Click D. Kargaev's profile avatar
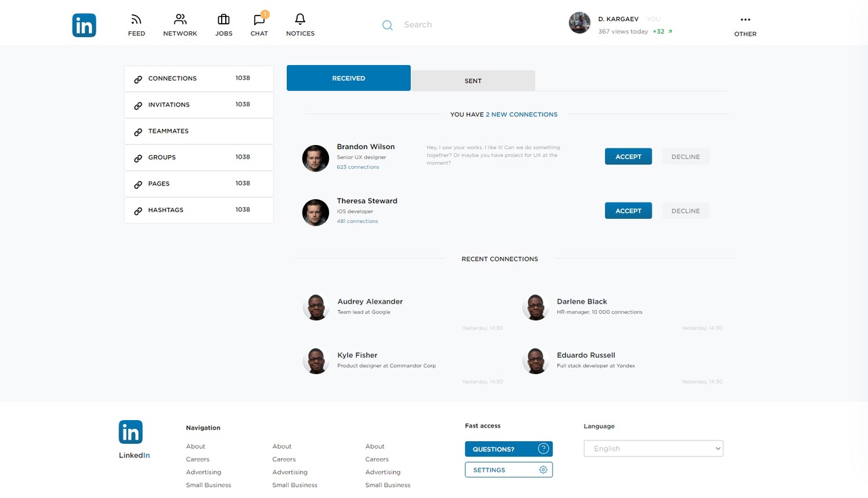Image resolution: width=868 pixels, height=498 pixels. click(x=579, y=22)
